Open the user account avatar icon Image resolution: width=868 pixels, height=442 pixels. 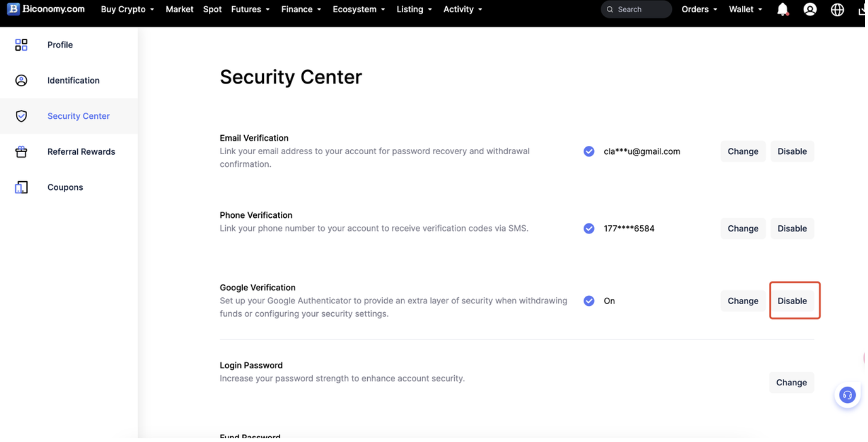[x=810, y=10]
